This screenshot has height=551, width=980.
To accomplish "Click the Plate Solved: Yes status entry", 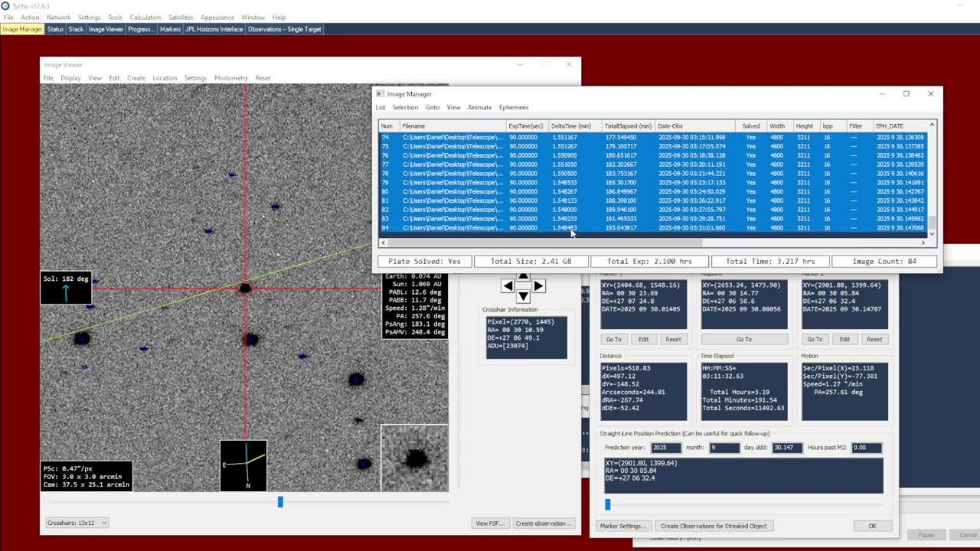I will coord(424,261).
